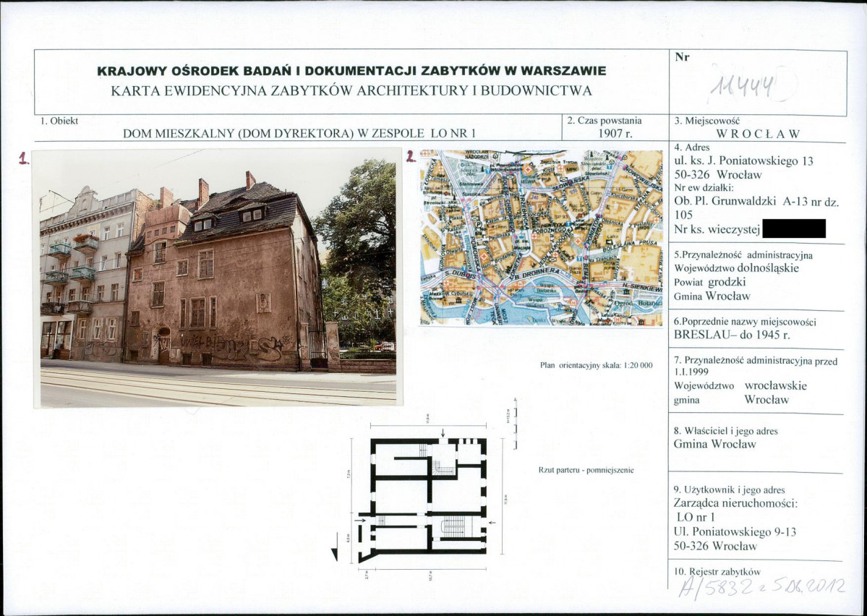Click 'Województwo dolnośląskie'
This screenshot has height=616, width=867.
737,268
